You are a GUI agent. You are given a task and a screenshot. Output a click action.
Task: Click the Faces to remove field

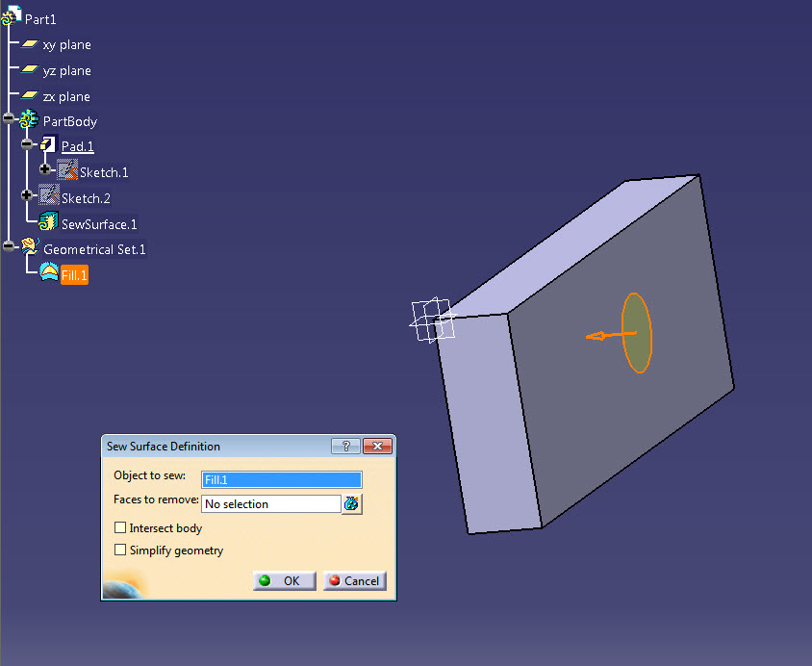pos(271,504)
